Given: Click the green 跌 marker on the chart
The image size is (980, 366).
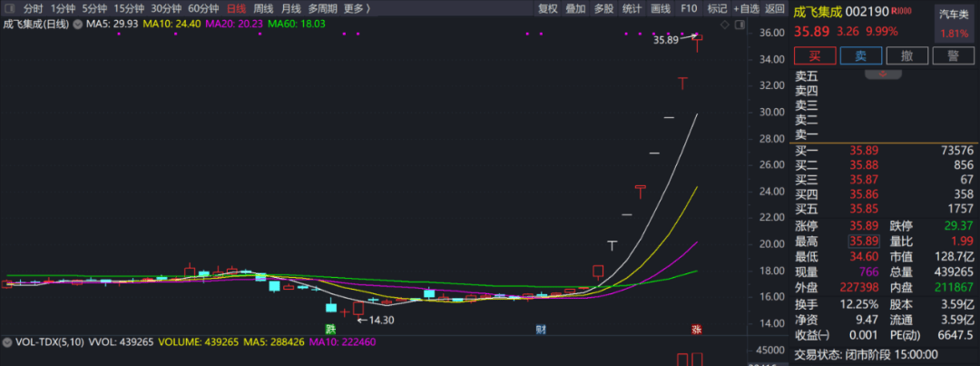Looking at the screenshot, I should 330,329.
